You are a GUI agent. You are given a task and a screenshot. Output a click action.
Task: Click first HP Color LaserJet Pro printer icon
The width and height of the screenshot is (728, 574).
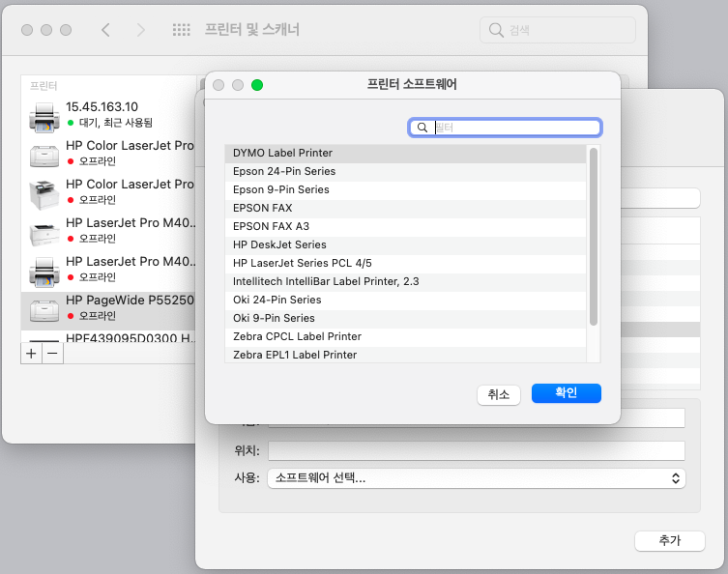44,156
